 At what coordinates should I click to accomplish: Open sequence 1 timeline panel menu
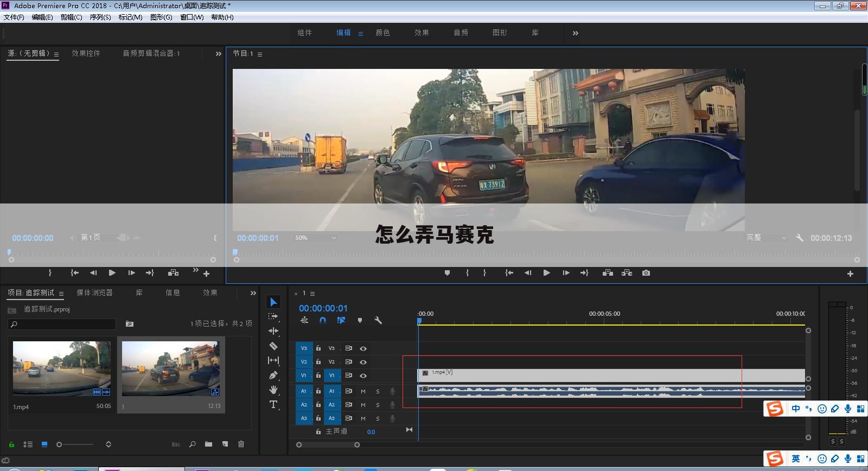click(x=312, y=294)
